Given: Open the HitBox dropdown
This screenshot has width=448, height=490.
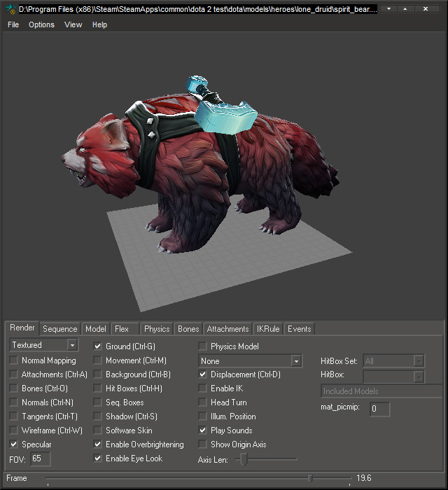Looking at the screenshot, I should coord(393,377).
